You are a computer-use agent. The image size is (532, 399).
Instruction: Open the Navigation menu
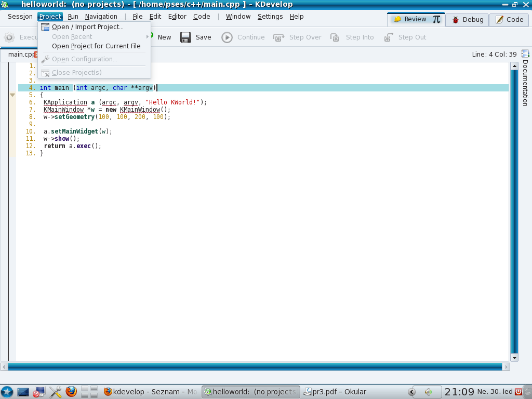click(101, 17)
